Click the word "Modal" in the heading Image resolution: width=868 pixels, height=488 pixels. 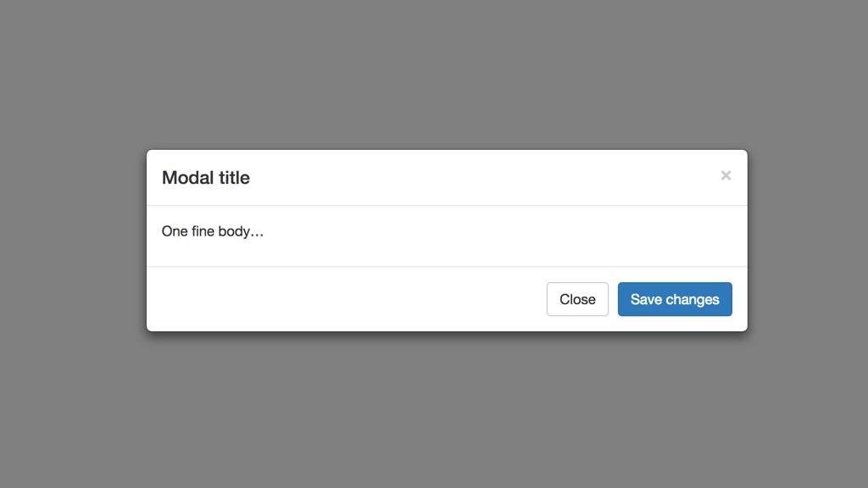click(188, 178)
